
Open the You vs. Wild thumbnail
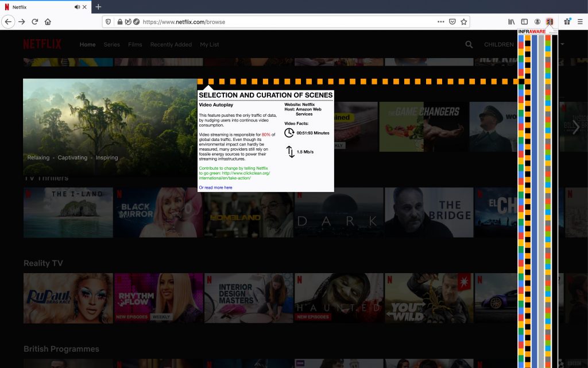429,298
